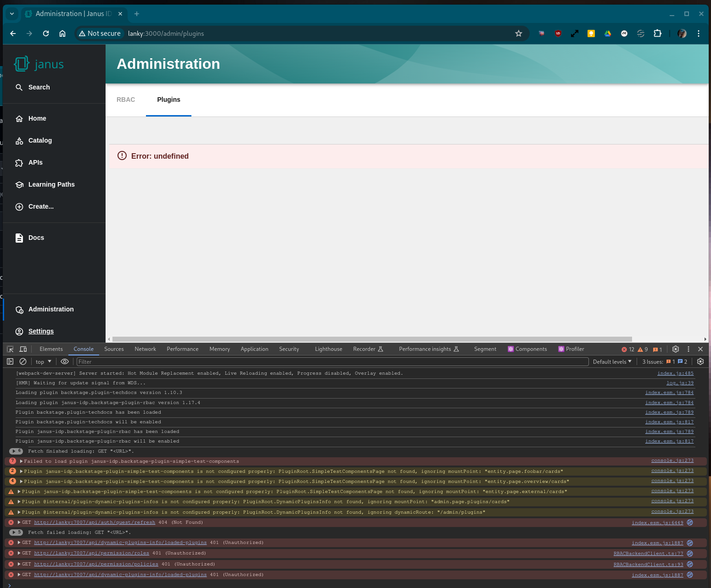The image size is (711, 588).
Task: Open the Lighthouse panel
Action: click(329, 349)
